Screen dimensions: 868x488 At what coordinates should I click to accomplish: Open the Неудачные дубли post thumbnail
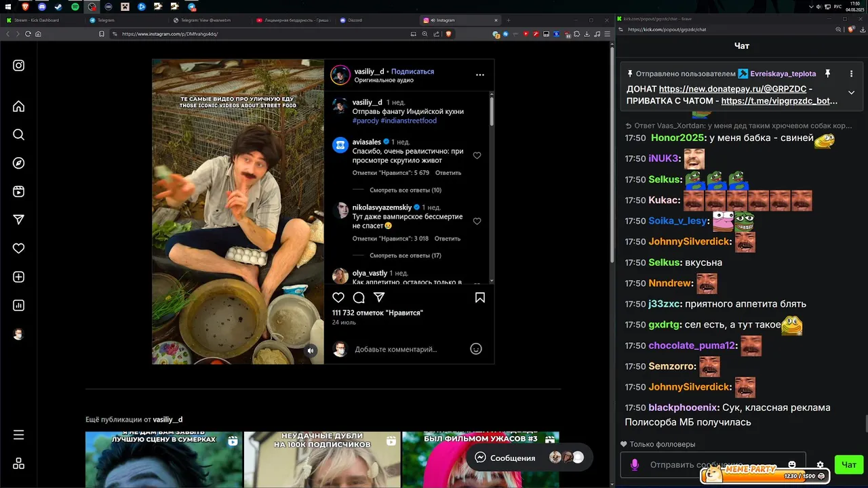pos(322,460)
